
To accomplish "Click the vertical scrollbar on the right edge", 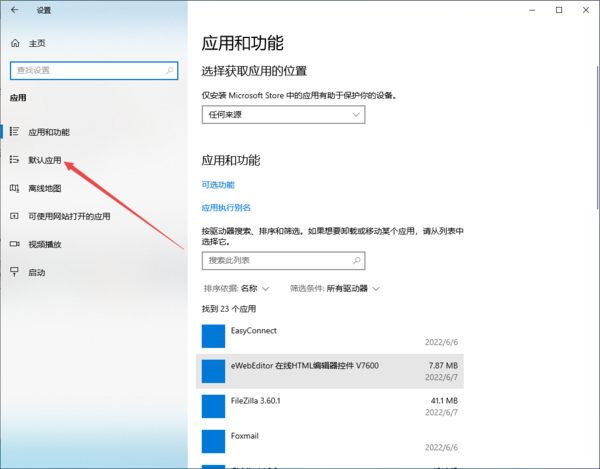I will (x=595, y=240).
